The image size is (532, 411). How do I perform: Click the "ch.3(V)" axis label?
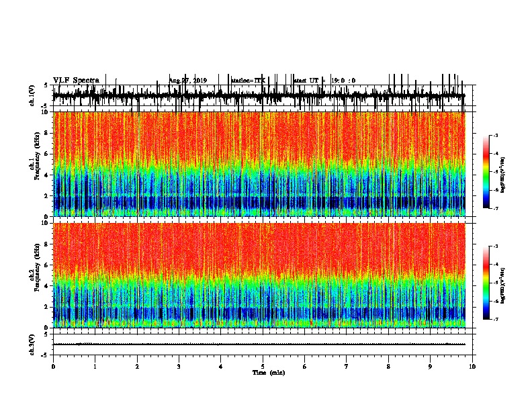[x=32, y=345]
